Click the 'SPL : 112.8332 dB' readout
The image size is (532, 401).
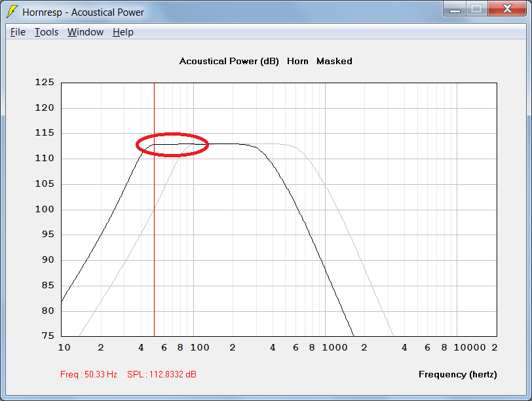(162, 375)
